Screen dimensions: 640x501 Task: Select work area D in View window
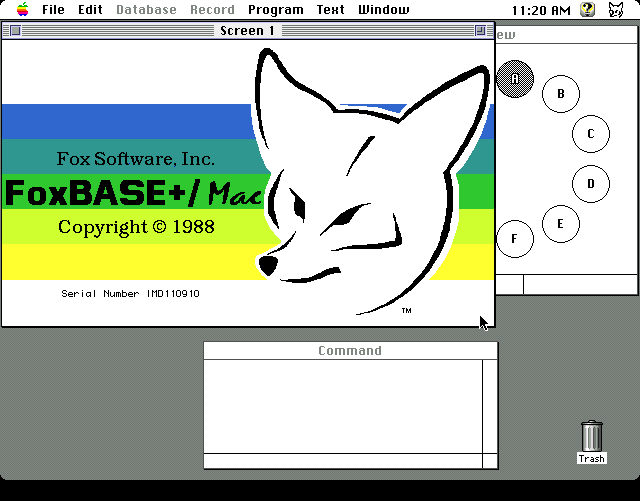pos(591,184)
